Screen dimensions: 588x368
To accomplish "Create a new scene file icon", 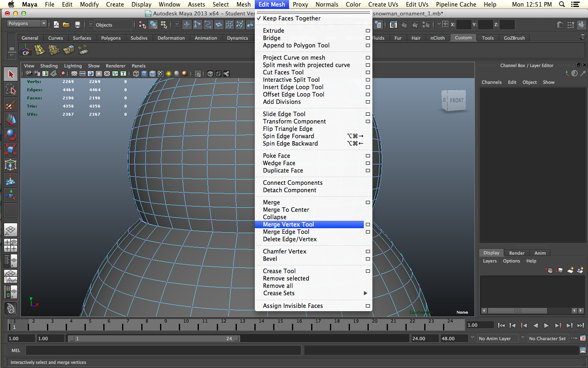I will click(x=56, y=25).
